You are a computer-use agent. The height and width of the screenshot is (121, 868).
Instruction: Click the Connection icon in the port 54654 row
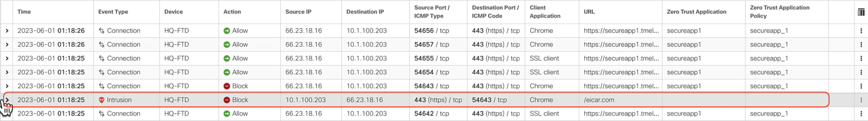pyautogui.click(x=101, y=73)
